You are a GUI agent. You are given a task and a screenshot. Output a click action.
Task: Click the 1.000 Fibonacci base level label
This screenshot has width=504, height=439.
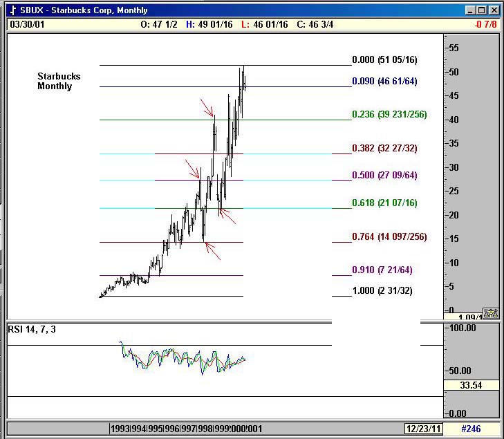pyautogui.click(x=382, y=291)
